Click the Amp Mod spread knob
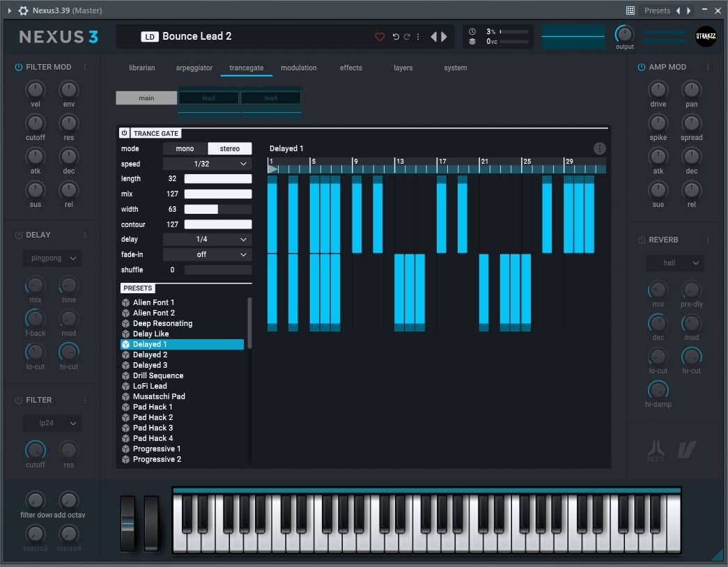This screenshot has height=567, width=728. click(691, 123)
